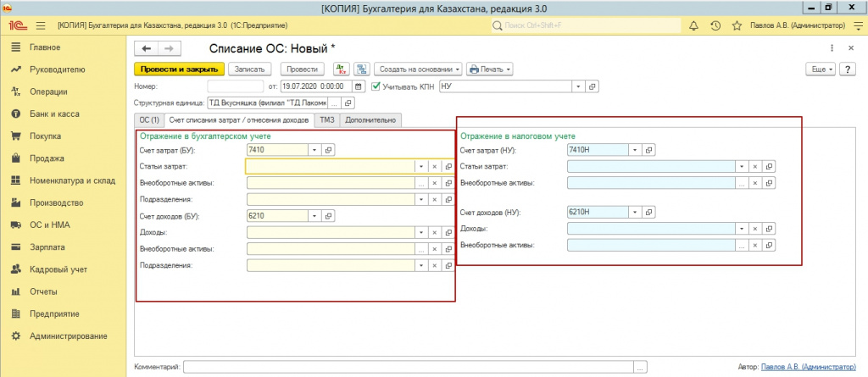Open Операции sidebar section

click(x=48, y=91)
